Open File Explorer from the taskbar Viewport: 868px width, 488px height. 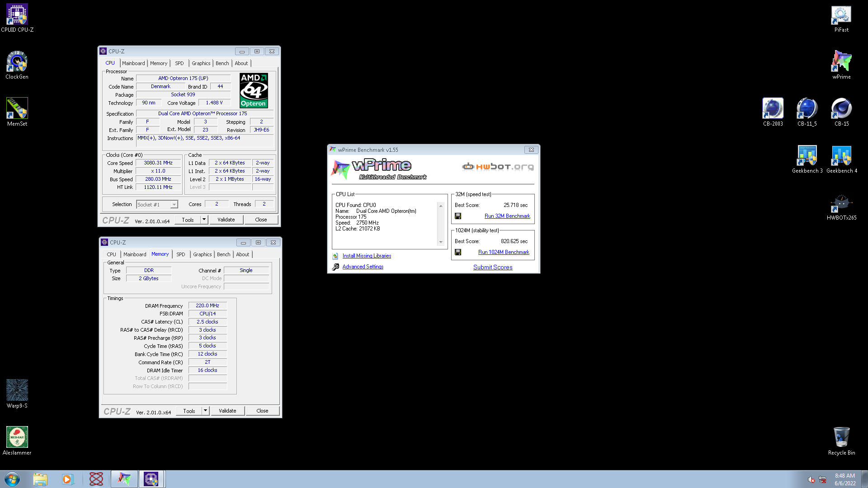(40, 479)
